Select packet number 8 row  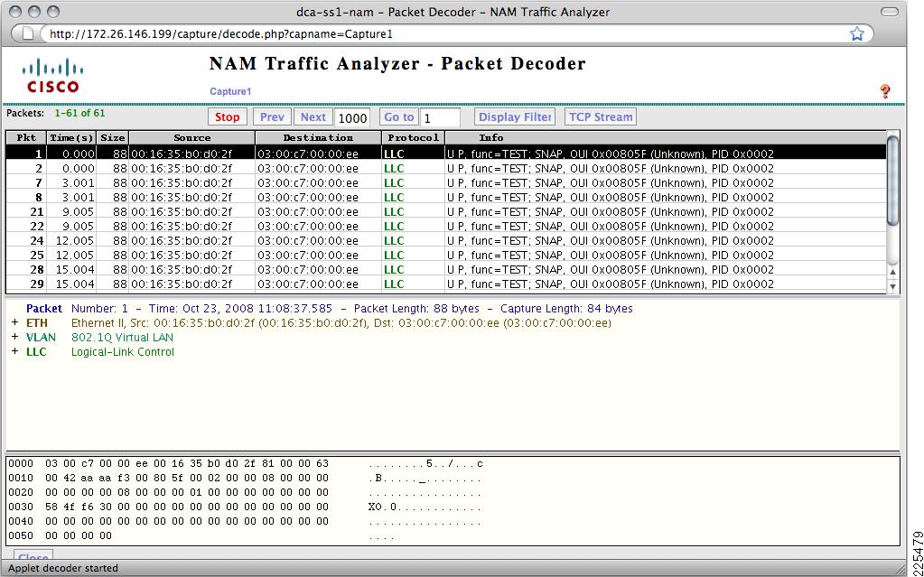[x=446, y=198]
